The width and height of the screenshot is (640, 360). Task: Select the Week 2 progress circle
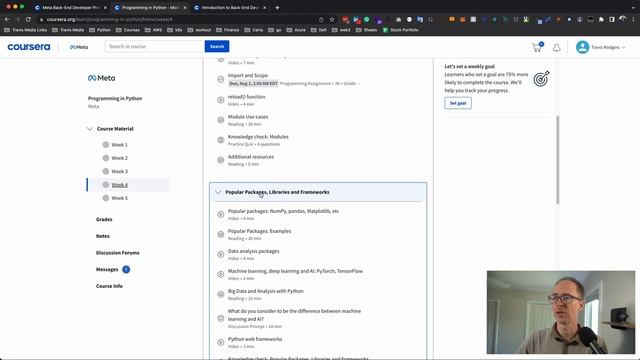click(106, 158)
